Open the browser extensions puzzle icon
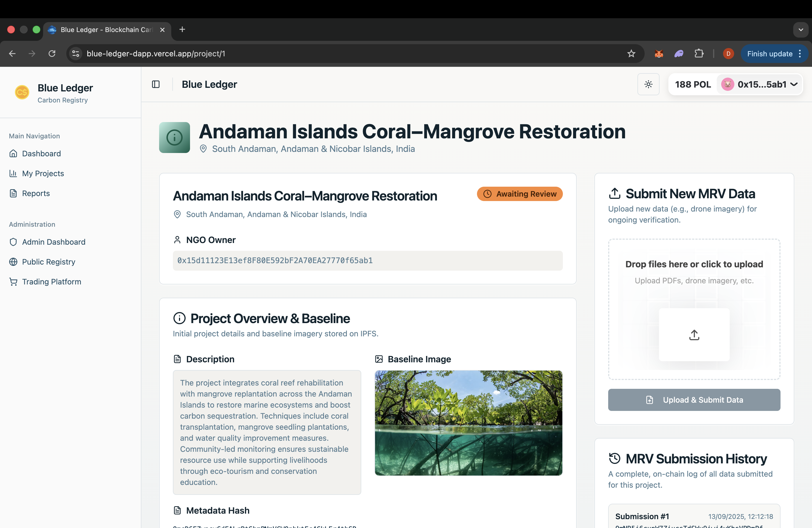This screenshot has width=812, height=528. point(699,54)
